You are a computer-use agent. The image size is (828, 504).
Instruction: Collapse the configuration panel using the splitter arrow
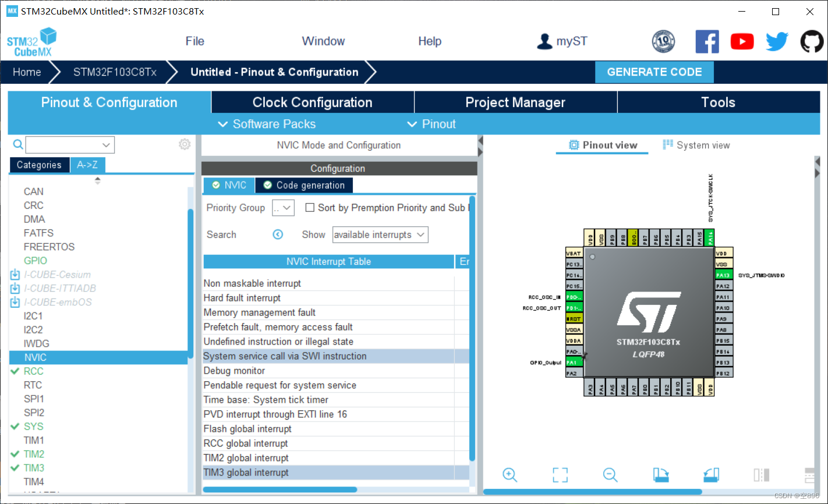(480, 141)
